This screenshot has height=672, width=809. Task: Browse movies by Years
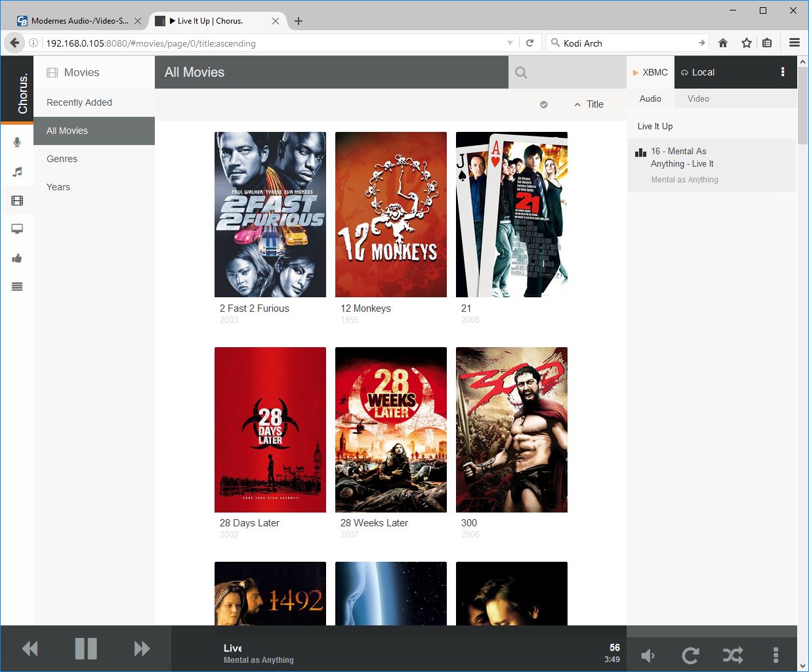(94, 187)
